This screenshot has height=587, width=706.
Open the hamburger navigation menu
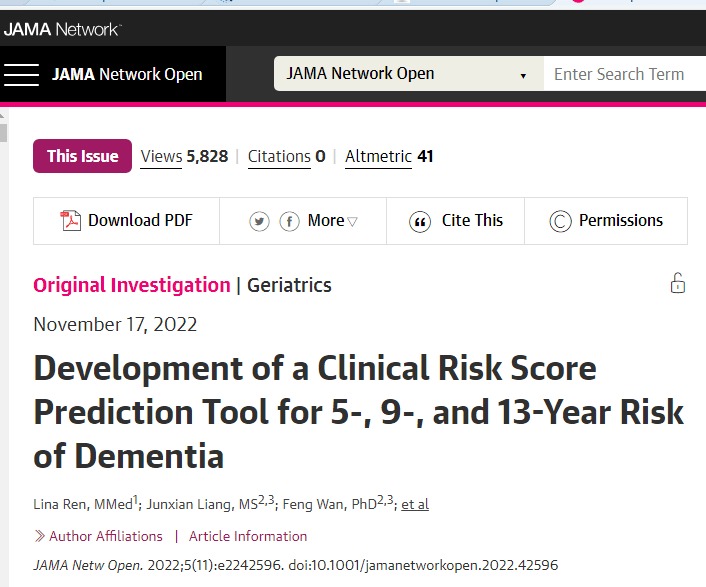[x=22, y=74]
